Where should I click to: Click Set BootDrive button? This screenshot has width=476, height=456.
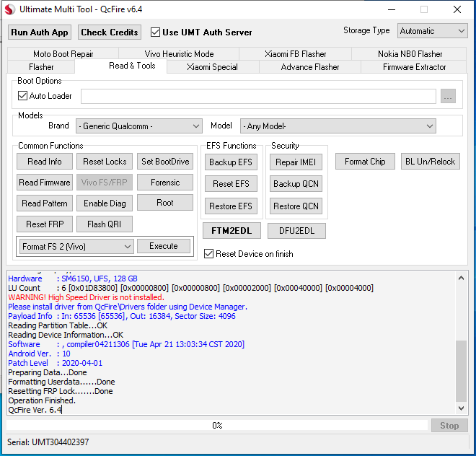pos(165,162)
